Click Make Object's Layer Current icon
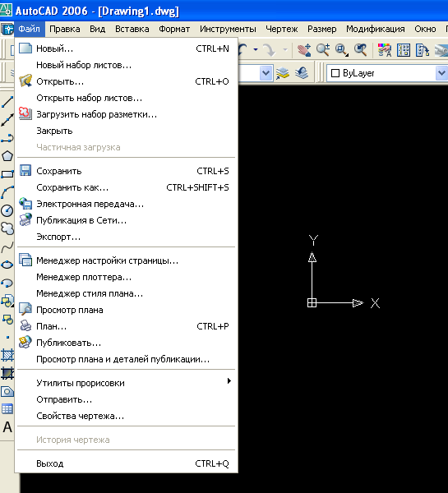Screen dimensions: 448x493 (283, 73)
